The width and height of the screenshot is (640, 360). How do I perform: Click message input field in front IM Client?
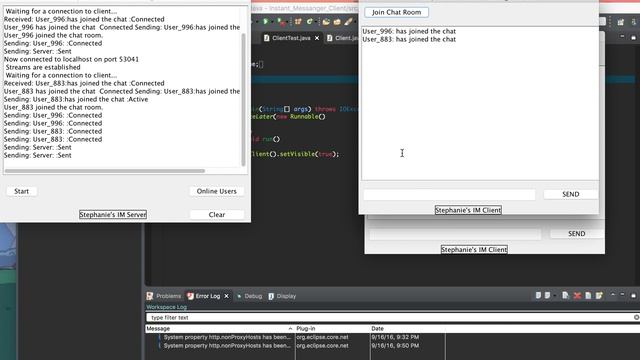point(449,195)
